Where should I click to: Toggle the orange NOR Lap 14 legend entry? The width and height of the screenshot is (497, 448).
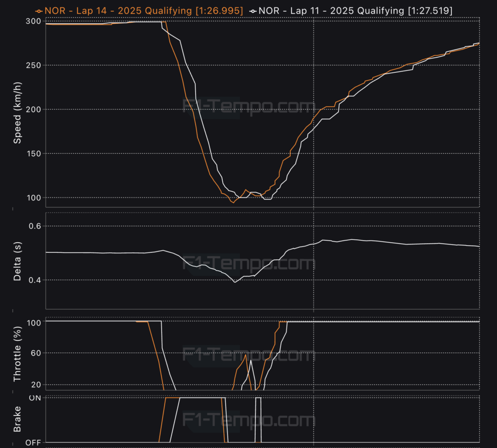click(x=139, y=11)
